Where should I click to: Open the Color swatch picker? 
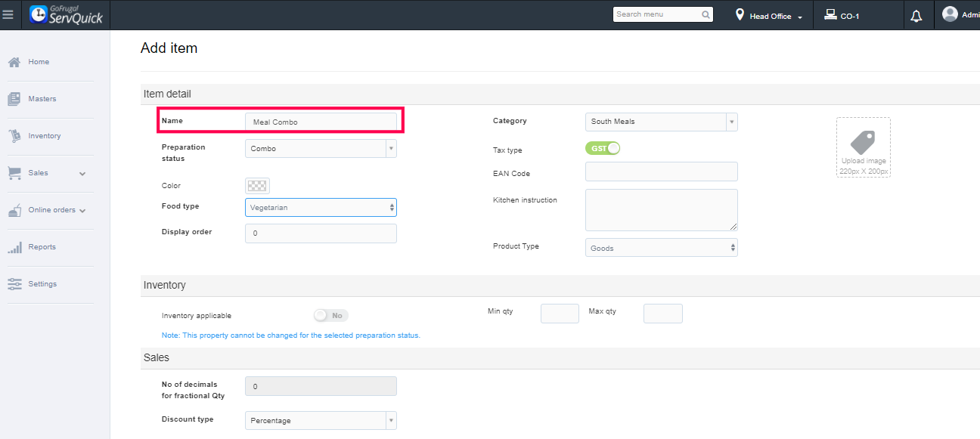258,186
